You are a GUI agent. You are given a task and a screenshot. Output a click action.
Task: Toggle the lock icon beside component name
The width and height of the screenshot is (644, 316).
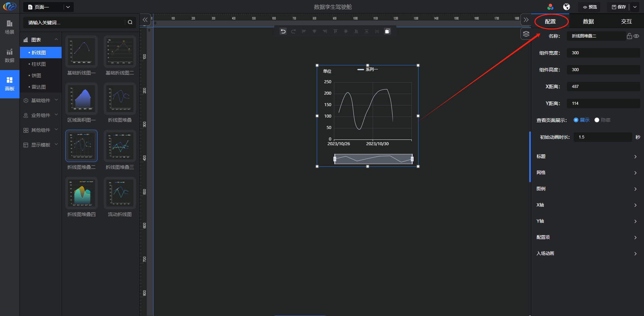pos(629,36)
